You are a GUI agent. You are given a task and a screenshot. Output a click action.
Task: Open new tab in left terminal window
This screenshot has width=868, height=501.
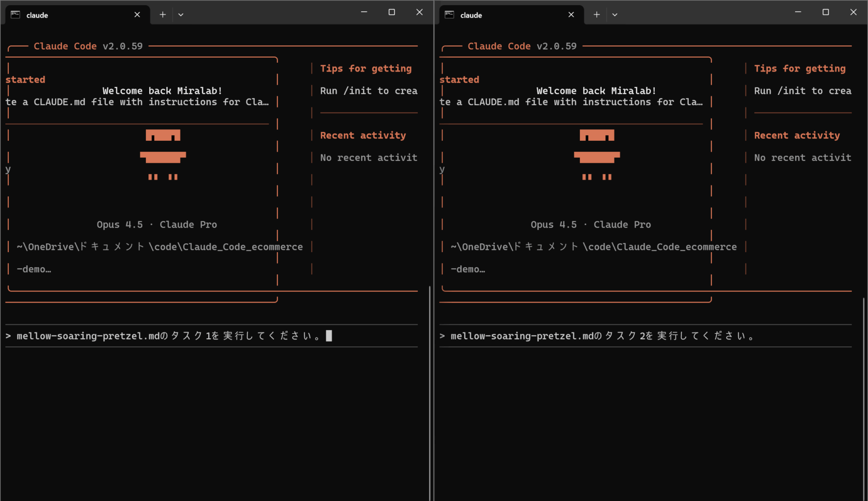click(162, 14)
